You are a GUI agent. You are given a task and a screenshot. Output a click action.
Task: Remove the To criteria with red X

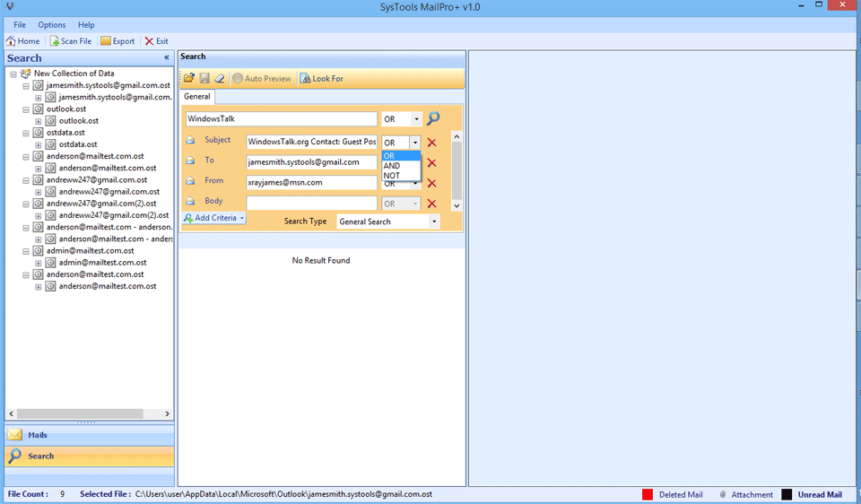[431, 163]
